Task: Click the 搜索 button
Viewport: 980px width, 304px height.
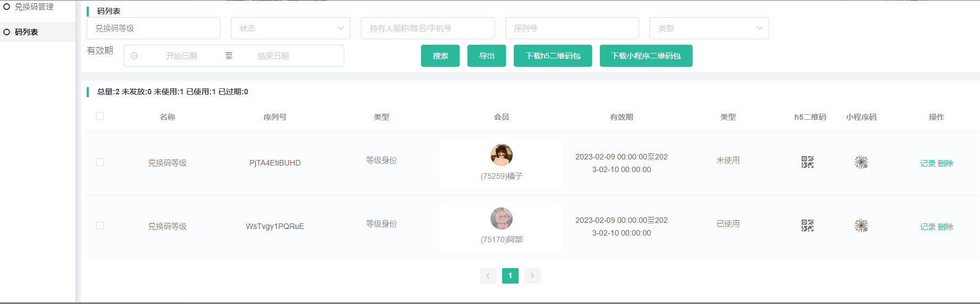Action: (x=440, y=56)
